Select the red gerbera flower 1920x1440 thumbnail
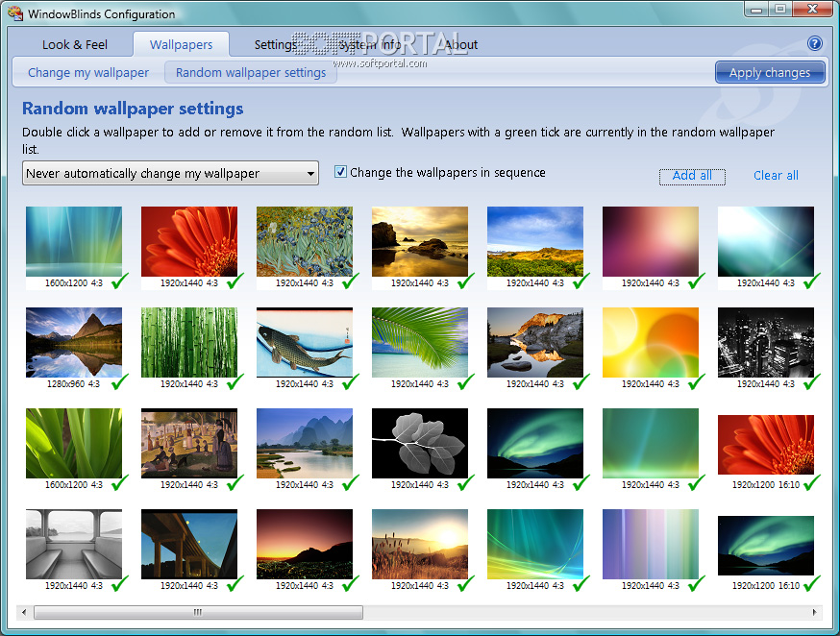The height and width of the screenshot is (636, 840). [189, 241]
